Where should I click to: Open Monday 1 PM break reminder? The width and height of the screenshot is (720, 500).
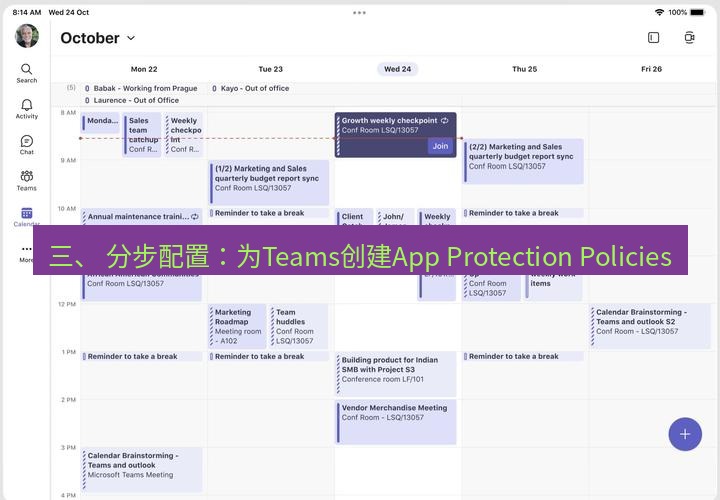[x=142, y=356]
